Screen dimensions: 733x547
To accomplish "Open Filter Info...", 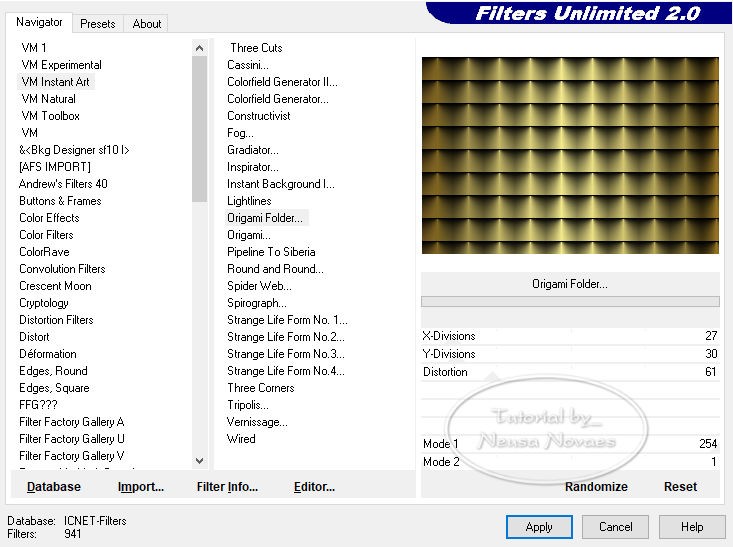I will [227, 487].
